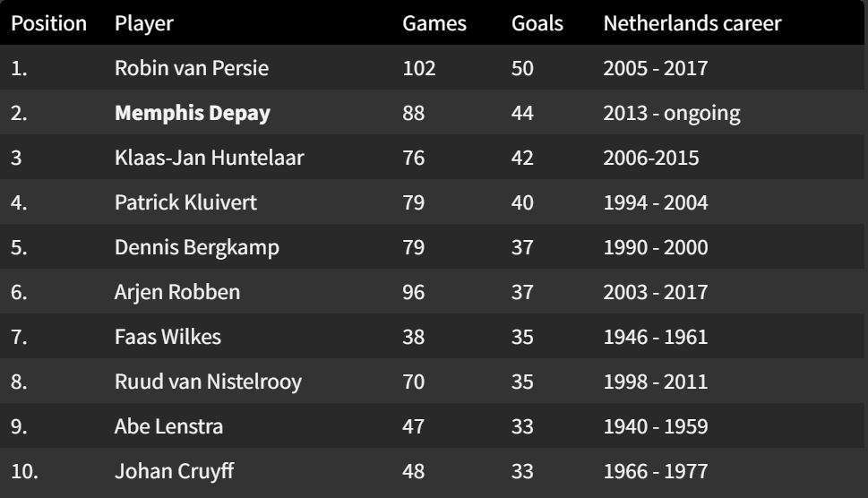
Task: Click the Johan Cruyff player cell
Action: tap(174, 471)
